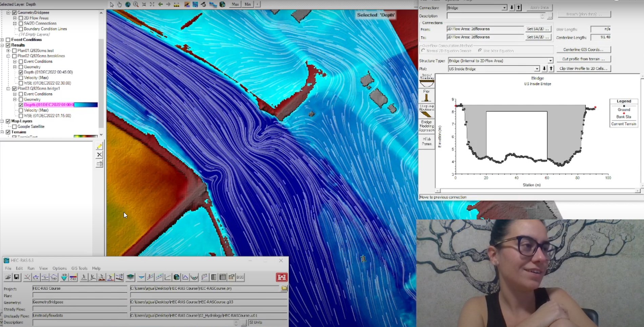
Task: Click the From row Set SA/2D button
Action: click(x=538, y=29)
